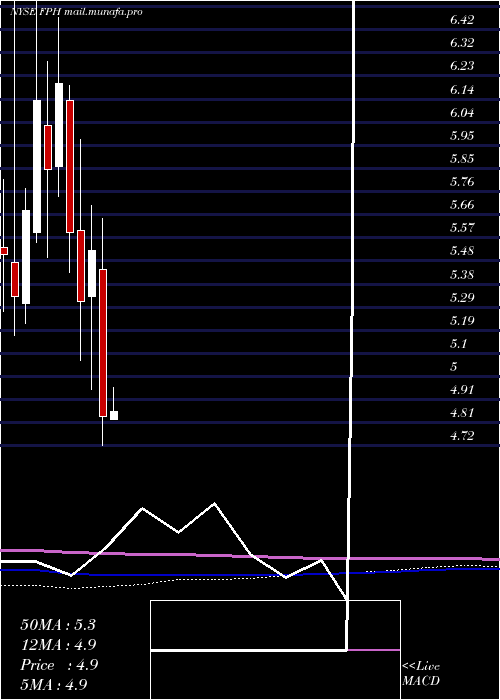This screenshot has height=700, width=500.
Task: Click the 6.23 price axis label
Action: pos(462,66)
